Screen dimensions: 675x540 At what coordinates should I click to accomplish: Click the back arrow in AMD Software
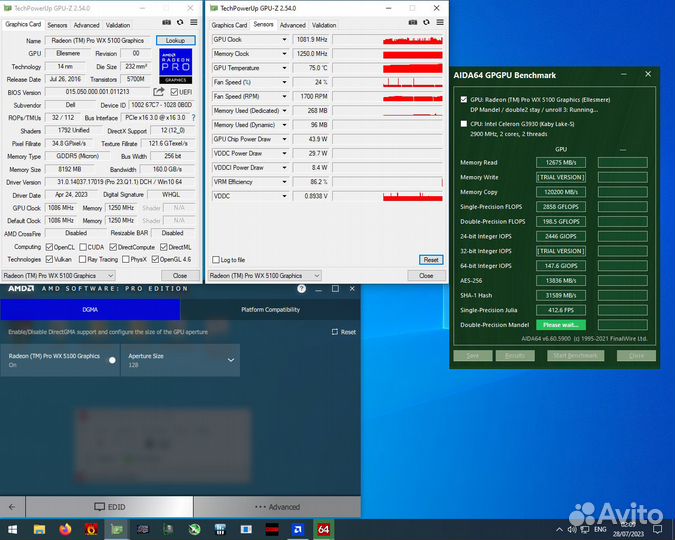[x=12, y=507]
